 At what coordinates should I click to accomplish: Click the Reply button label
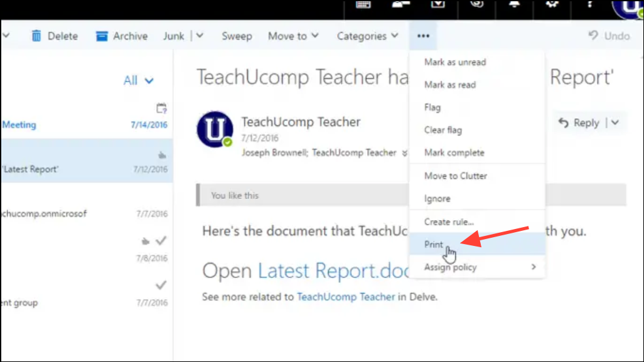(586, 122)
